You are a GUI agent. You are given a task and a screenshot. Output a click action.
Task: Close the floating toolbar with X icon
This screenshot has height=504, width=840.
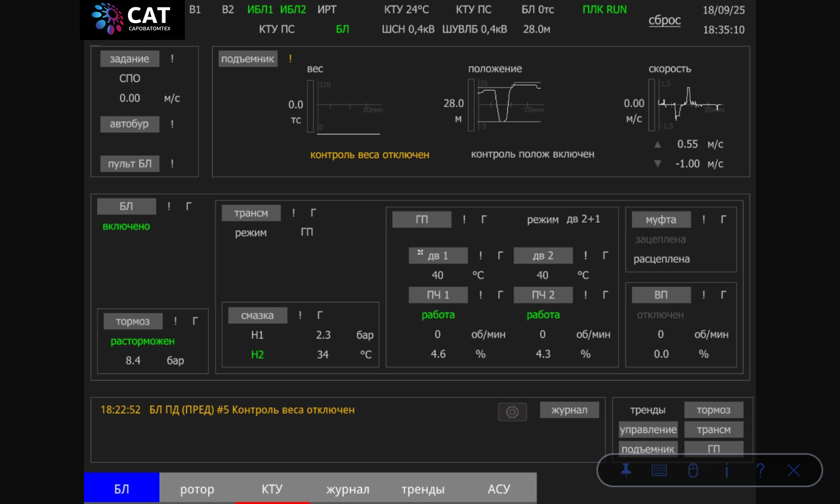coord(794,470)
